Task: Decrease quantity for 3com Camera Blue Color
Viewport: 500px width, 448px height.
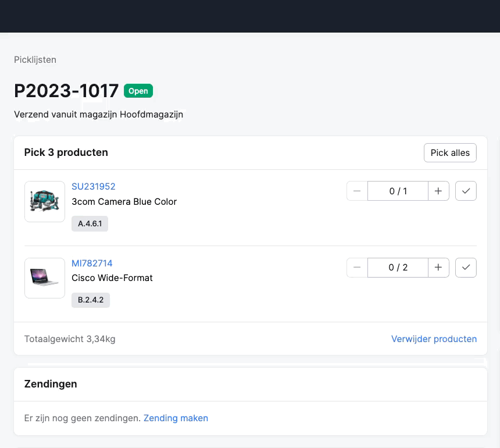Action: click(357, 191)
